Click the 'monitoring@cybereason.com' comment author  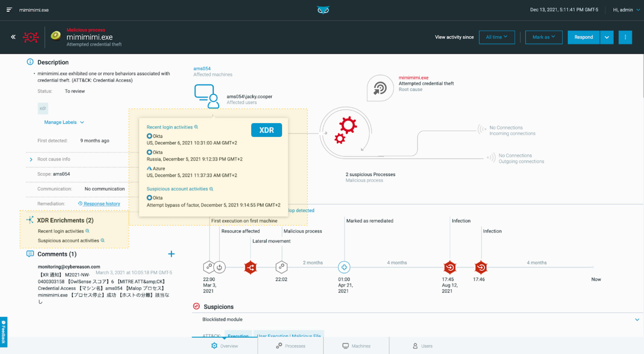pyautogui.click(x=69, y=267)
